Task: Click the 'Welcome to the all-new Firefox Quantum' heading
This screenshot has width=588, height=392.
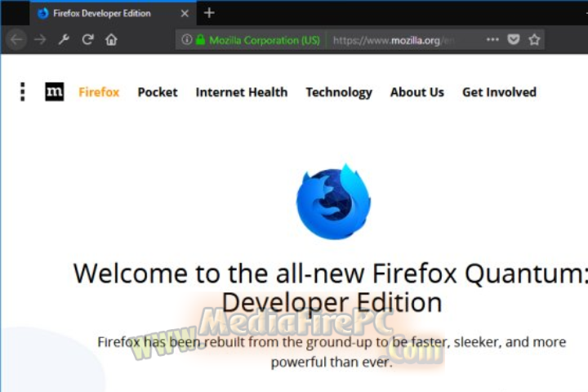Action: pyautogui.click(x=332, y=287)
